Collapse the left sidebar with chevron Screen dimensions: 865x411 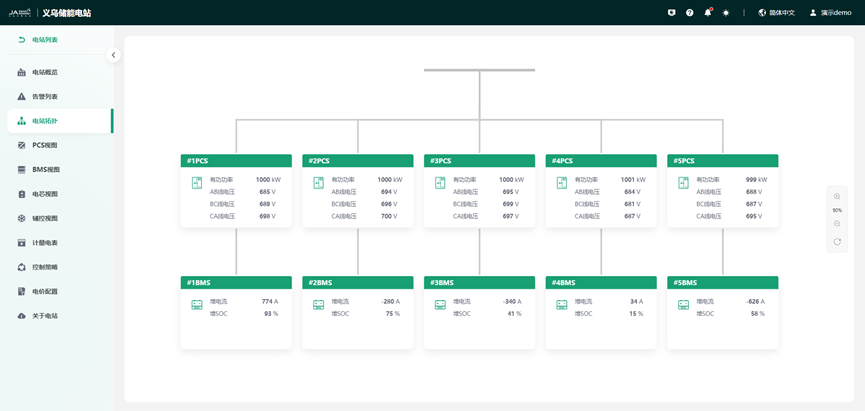pyautogui.click(x=113, y=55)
